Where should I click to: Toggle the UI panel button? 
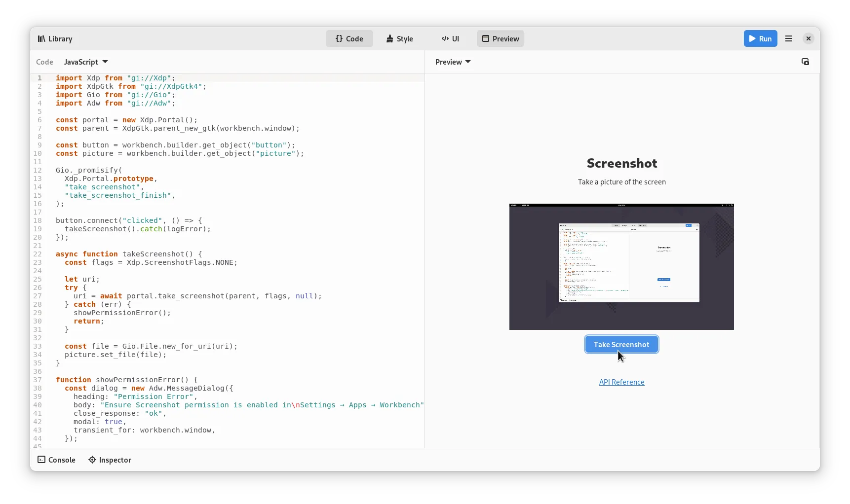450,39
